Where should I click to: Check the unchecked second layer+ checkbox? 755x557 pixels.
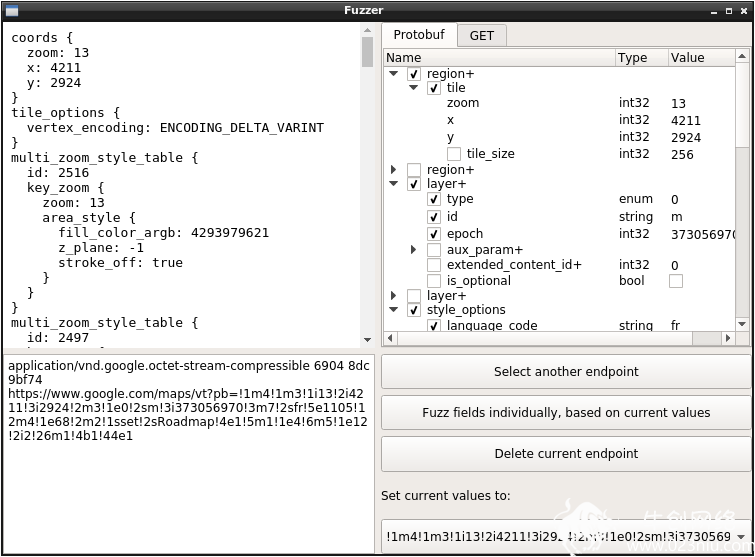tap(414, 295)
